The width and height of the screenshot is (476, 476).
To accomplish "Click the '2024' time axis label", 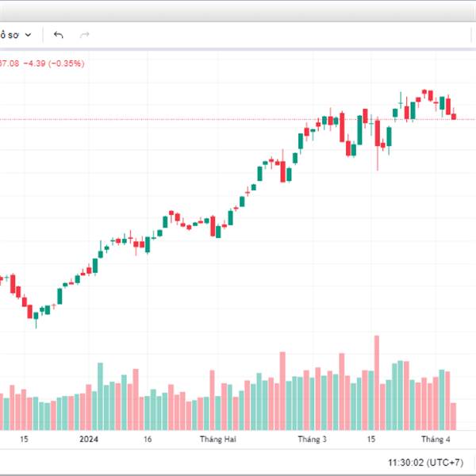I will 89,440.
